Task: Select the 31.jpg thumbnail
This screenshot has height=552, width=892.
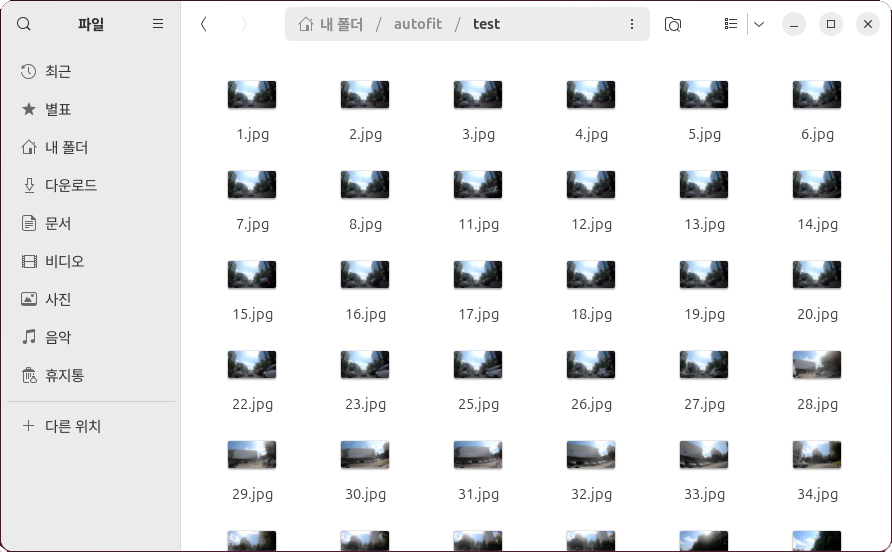Action: pos(478,454)
